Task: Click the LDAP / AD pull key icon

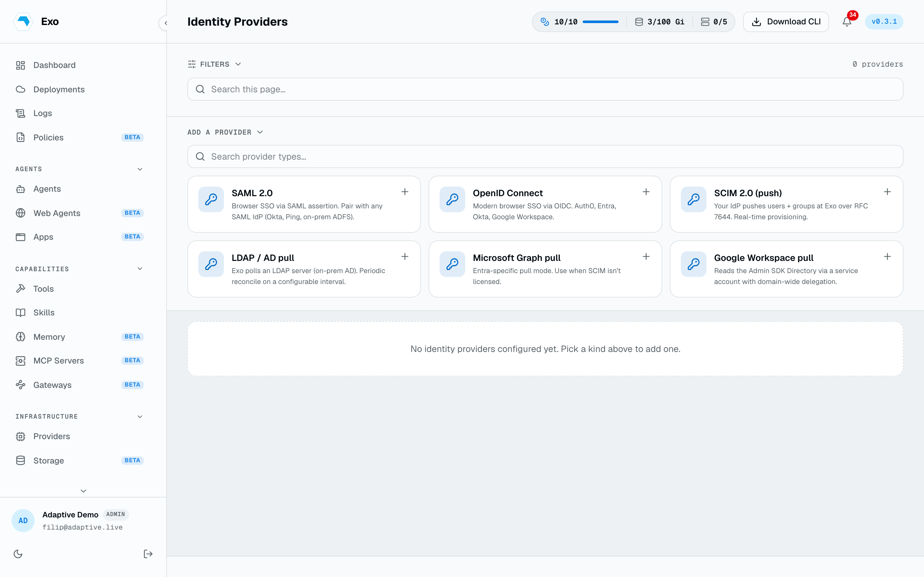Action: pyautogui.click(x=211, y=264)
